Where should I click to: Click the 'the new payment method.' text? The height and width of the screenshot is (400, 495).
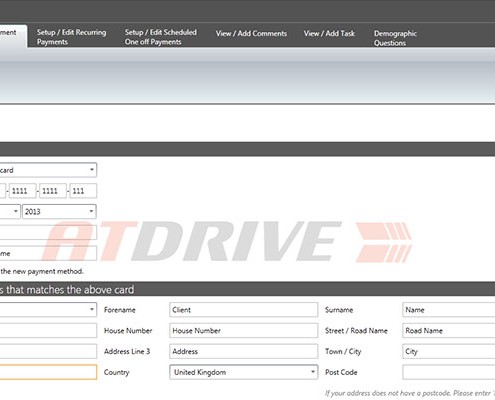tap(42, 271)
